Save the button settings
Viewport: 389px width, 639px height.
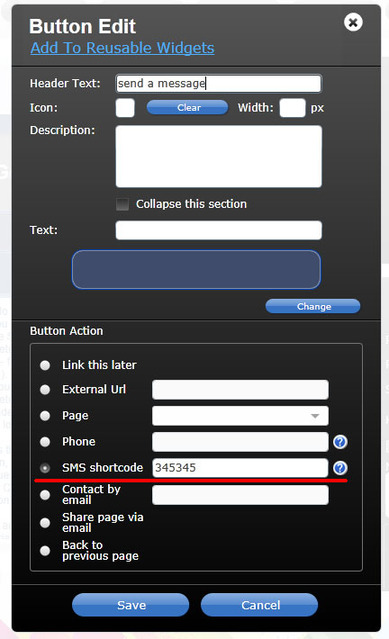[x=131, y=605]
